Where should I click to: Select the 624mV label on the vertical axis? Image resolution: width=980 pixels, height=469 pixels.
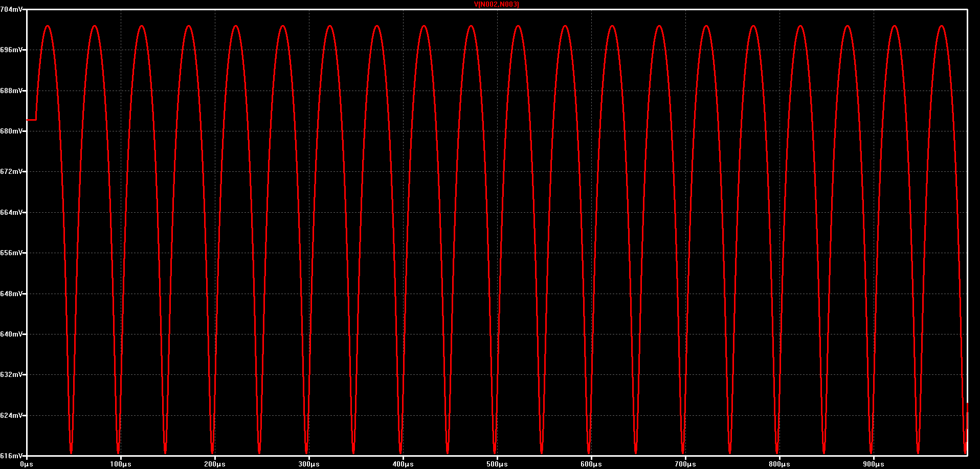coord(11,415)
